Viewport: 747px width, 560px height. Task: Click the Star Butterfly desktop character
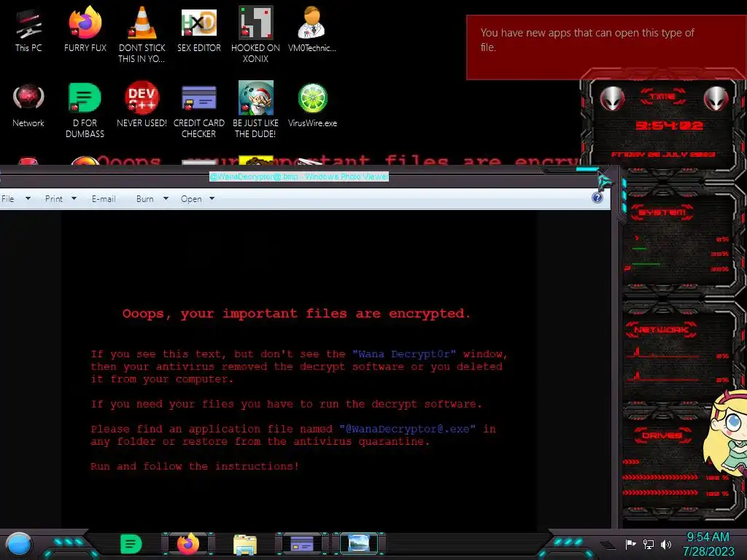click(x=726, y=433)
